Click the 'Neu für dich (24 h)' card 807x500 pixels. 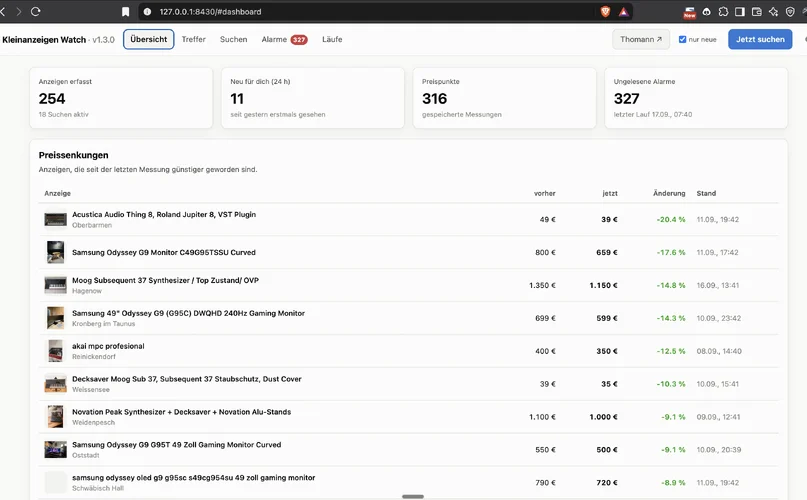pos(313,98)
